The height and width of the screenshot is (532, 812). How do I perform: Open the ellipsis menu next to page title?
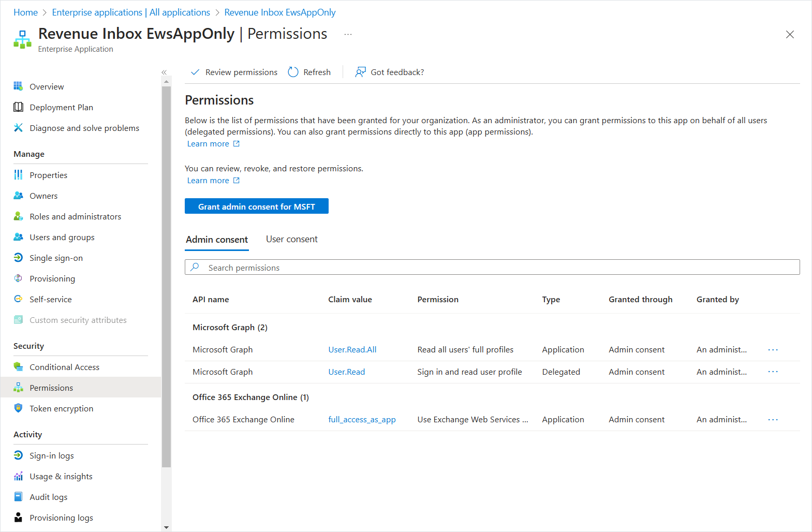click(x=348, y=34)
